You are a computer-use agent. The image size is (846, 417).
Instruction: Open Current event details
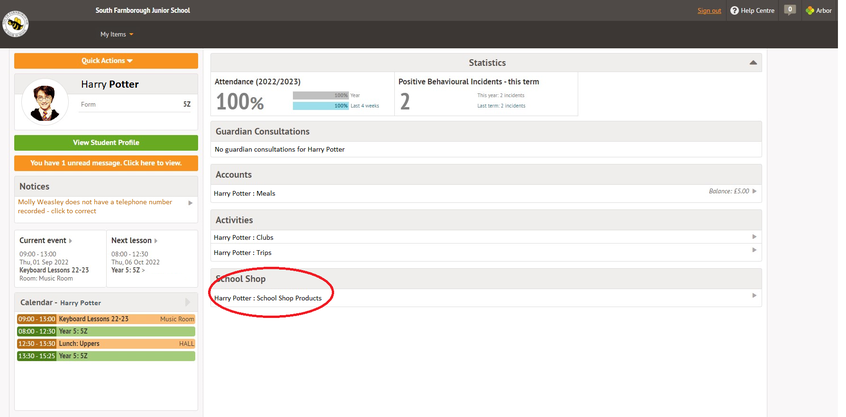[46, 241]
